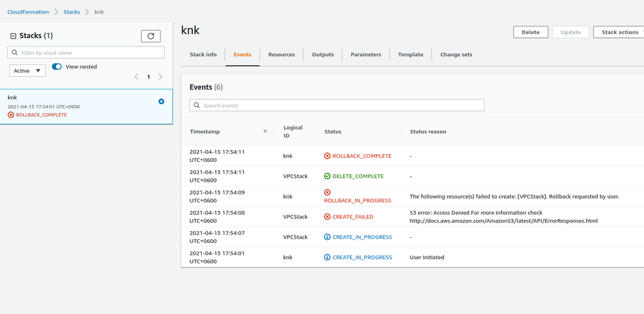Click error icon for ROLLBACK_IN_PROGRESS event
The width and height of the screenshot is (644, 314).
click(327, 192)
